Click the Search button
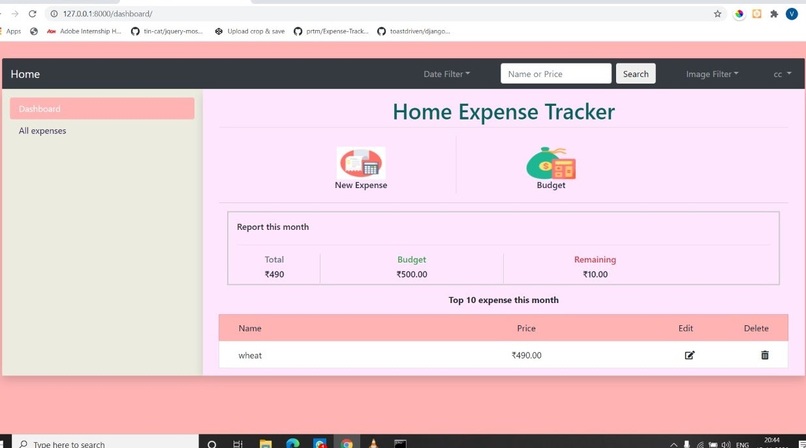 (636, 73)
